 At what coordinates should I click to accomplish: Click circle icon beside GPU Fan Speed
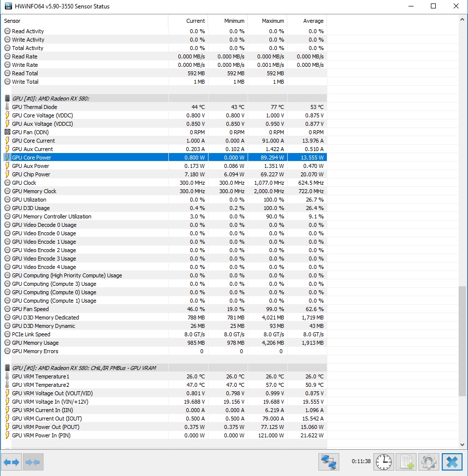click(x=7, y=309)
